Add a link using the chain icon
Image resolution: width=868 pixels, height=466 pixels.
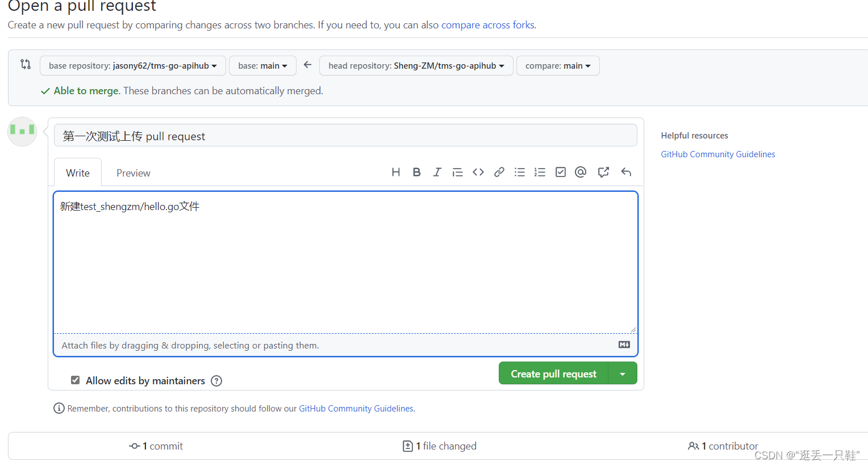(499, 172)
